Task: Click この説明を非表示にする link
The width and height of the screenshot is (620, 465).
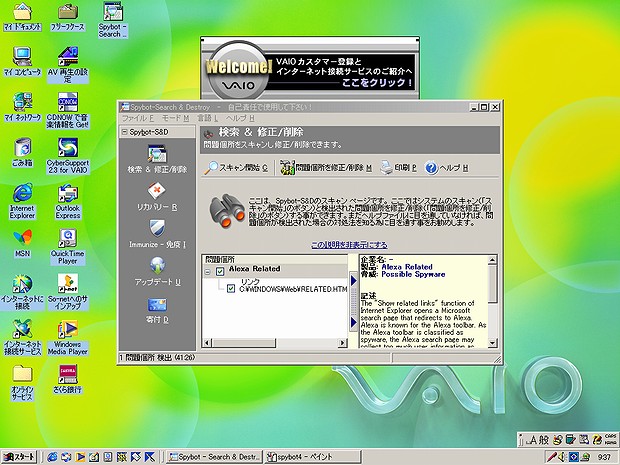Action: click(x=349, y=245)
